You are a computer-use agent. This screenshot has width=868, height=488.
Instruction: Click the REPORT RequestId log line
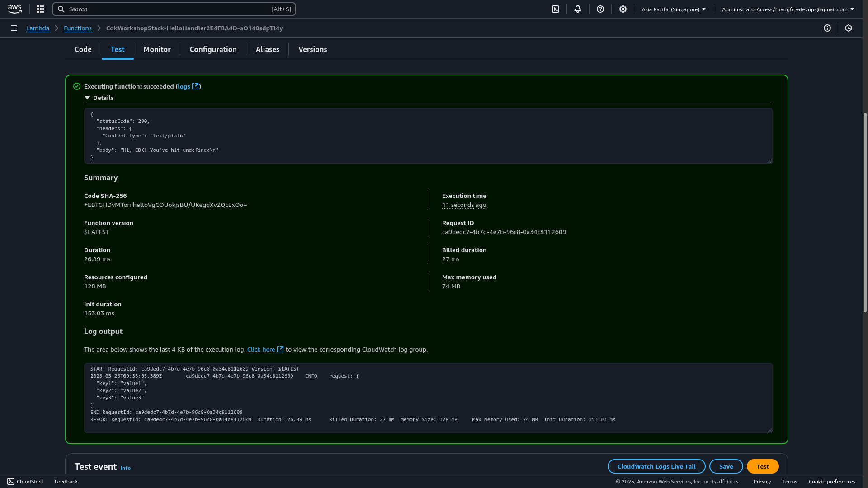point(353,419)
